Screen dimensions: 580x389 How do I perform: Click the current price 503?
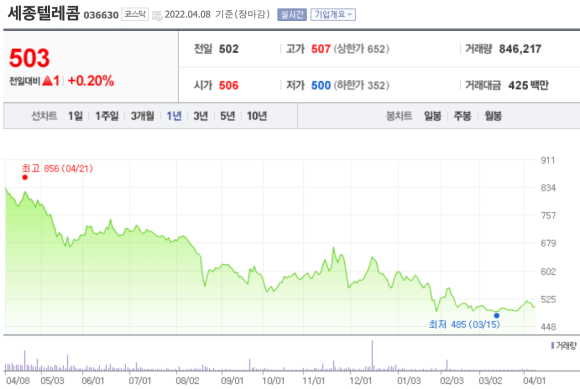(29, 58)
